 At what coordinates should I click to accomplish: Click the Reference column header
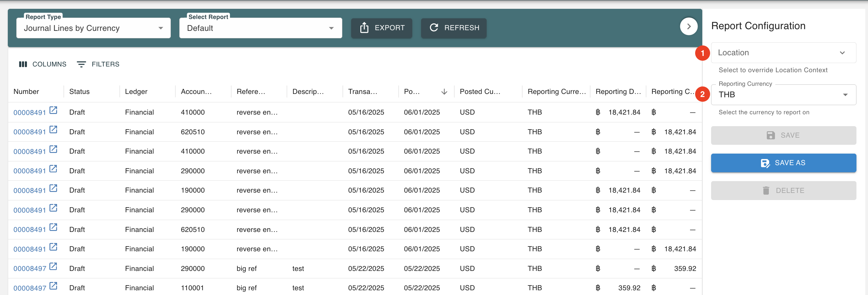(251, 92)
